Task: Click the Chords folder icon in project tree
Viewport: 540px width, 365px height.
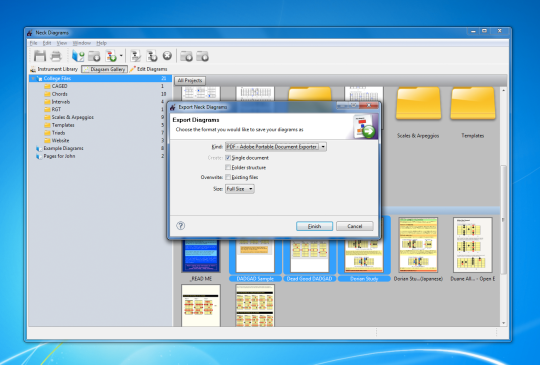Action: (x=47, y=94)
